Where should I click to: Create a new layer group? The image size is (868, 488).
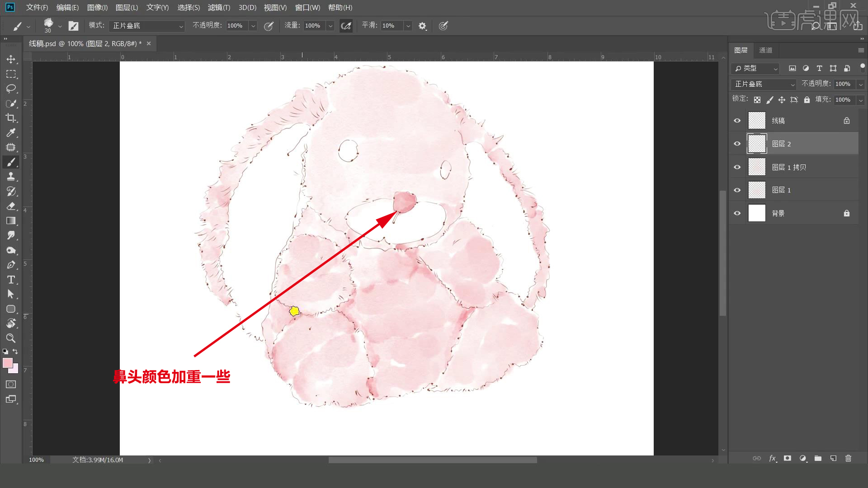(x=818, y=458)
